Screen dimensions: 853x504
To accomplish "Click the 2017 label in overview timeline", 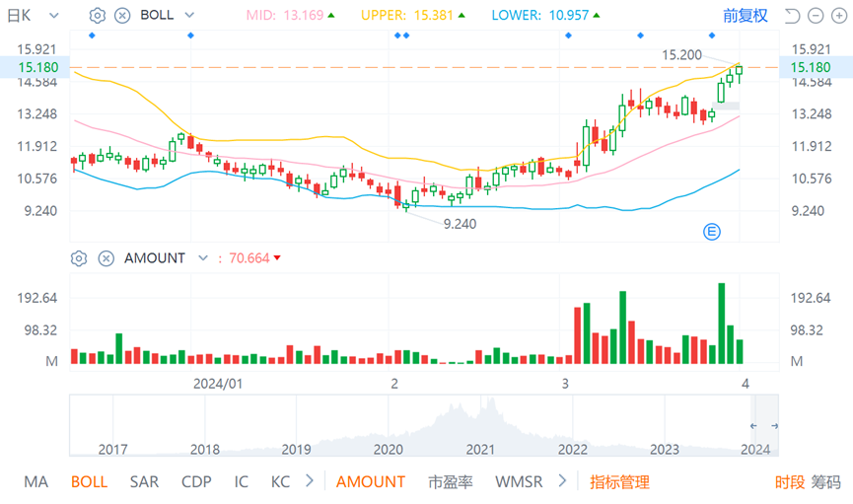I will [112, 449].
